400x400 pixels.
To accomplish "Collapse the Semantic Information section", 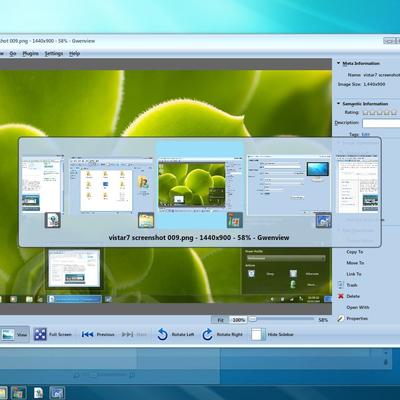I will tap(338, 104).
